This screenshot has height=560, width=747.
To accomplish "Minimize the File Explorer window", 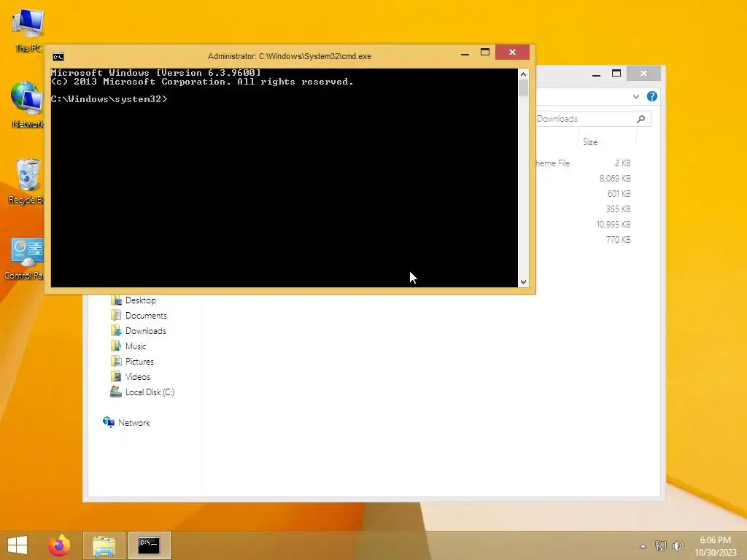I will tap(596, 74).
